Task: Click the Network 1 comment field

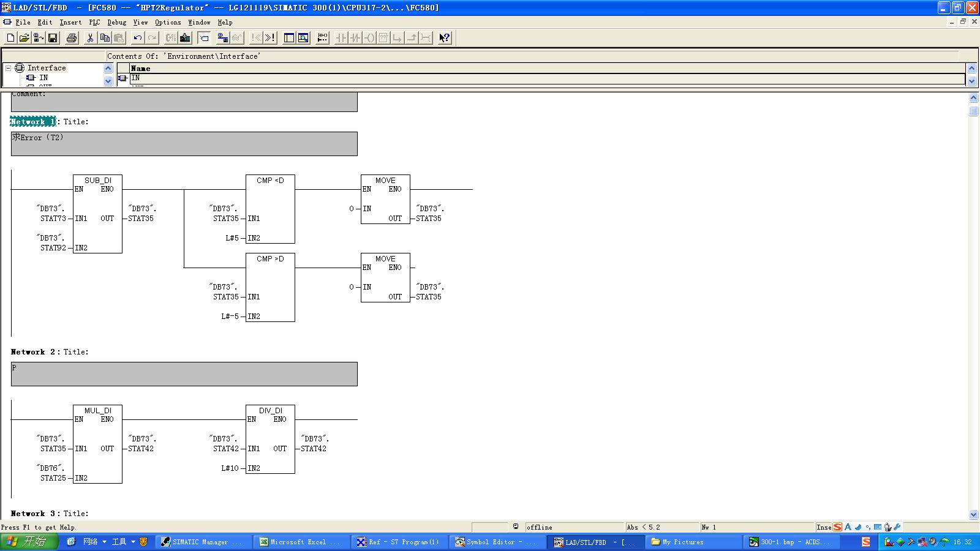Action: (184, 144)
